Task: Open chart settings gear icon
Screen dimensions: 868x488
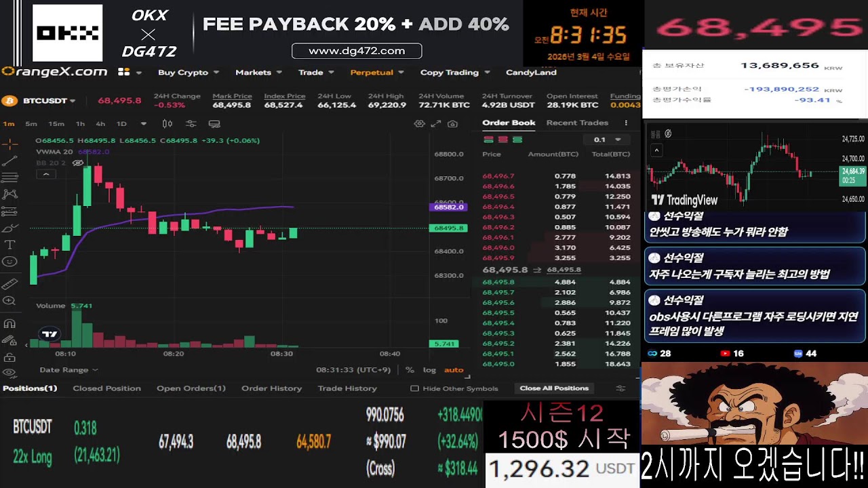Action: (419, 123)
